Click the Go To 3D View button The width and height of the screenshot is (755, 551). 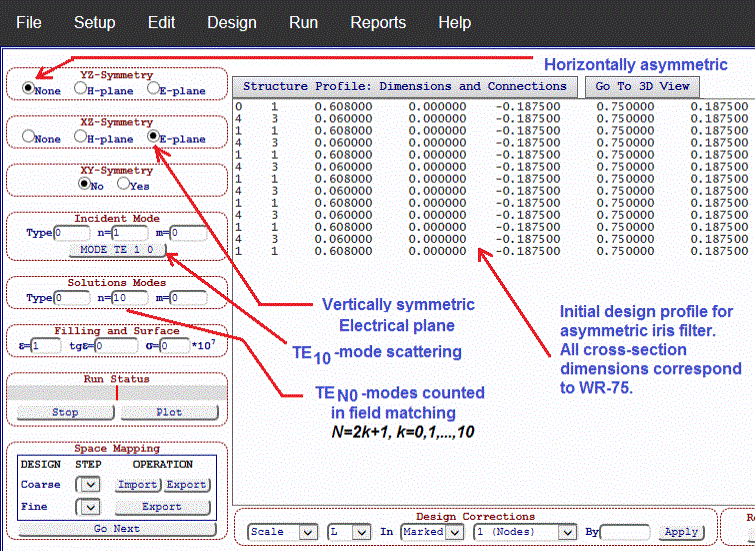point(642,86)
